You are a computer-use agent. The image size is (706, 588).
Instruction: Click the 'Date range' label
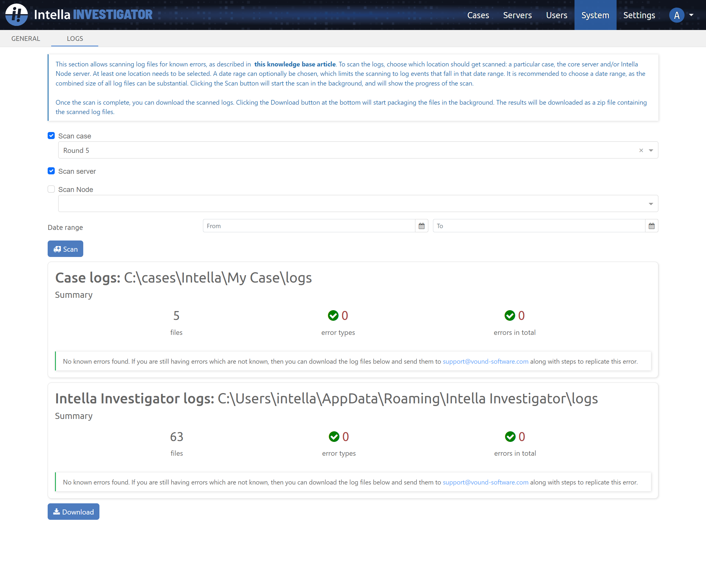pos(65,228)
